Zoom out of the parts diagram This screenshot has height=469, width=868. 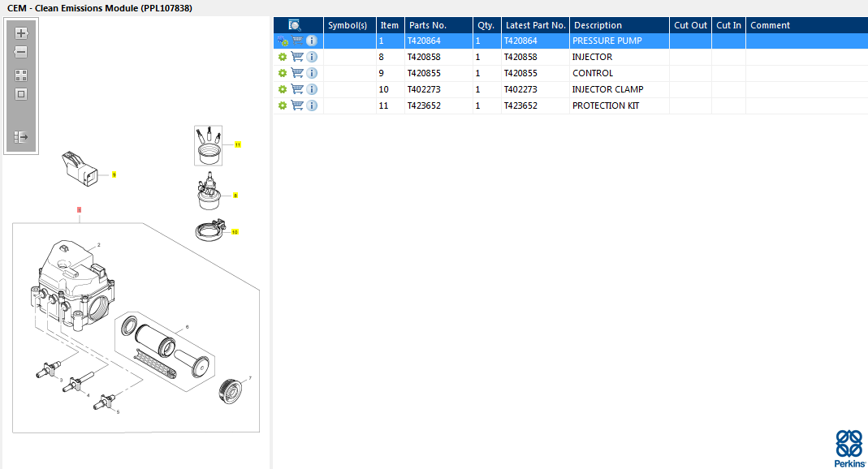pyautogui.click(x=21, y=53)
